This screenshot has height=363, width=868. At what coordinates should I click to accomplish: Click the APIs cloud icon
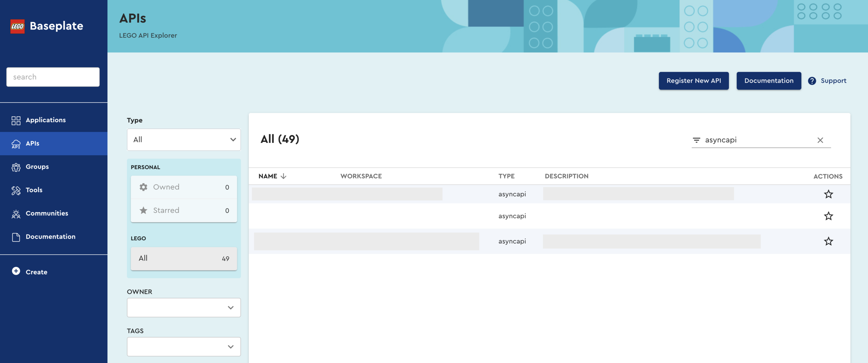(x=16, y=144)
